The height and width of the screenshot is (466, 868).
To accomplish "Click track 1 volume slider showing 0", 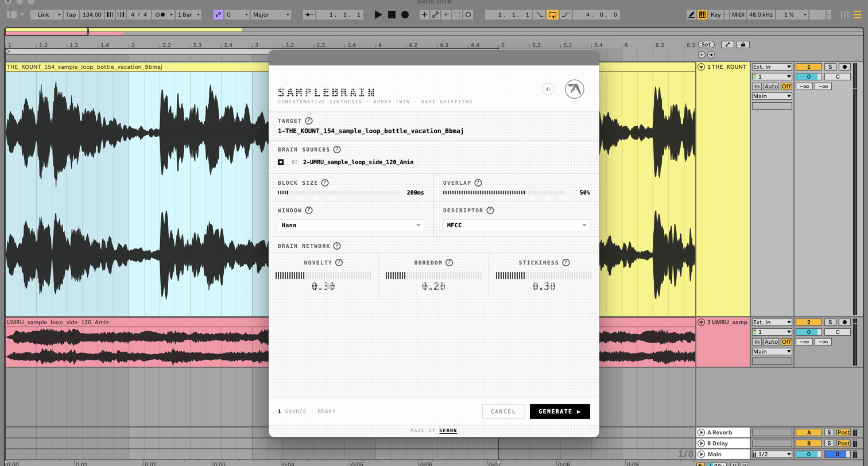I will pyautogui.click(x=808, y=76).
